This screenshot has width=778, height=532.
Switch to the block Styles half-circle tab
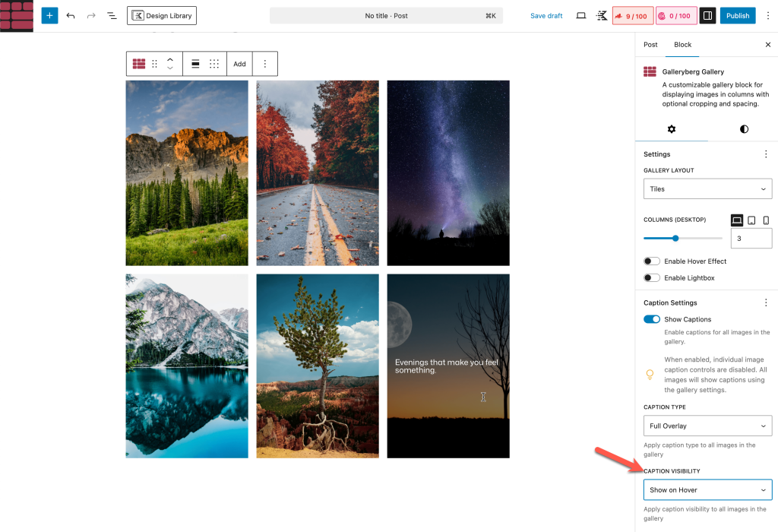point(744,129)
